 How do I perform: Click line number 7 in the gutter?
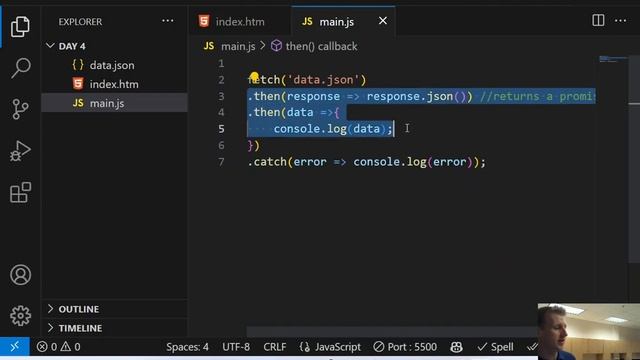[221, 162]
